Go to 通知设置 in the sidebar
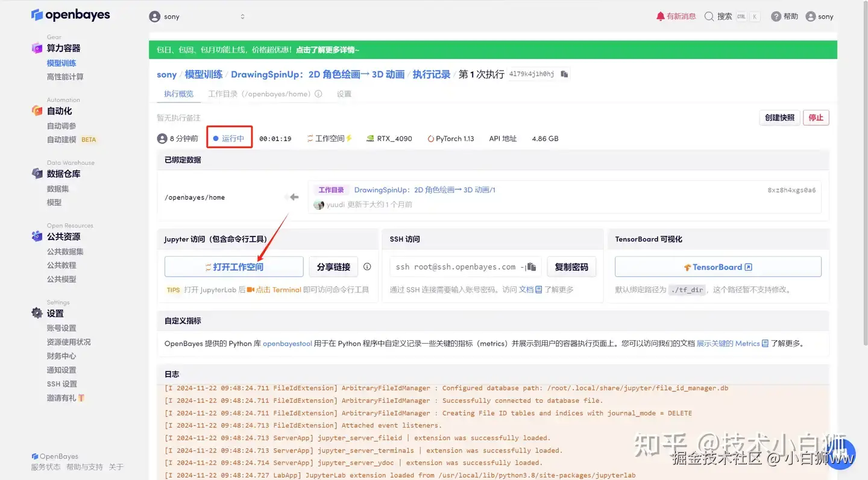Viewport: 868px width, 480px height. pos(61,370)
